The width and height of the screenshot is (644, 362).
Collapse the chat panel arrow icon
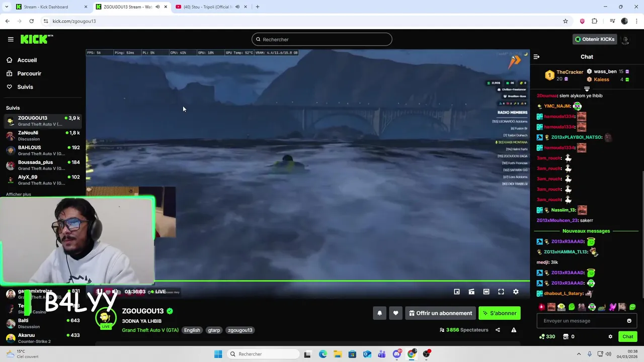[x=536, y=57]
